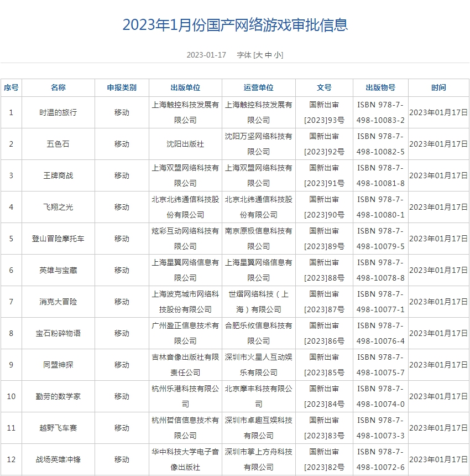Click operator 北京摩丰科技有限公司
This screenshot has height=476, width=470.
259,397
